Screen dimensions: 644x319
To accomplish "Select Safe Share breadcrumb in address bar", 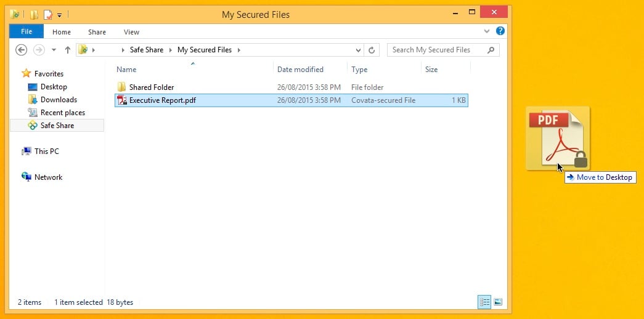I will coord(147,50).
